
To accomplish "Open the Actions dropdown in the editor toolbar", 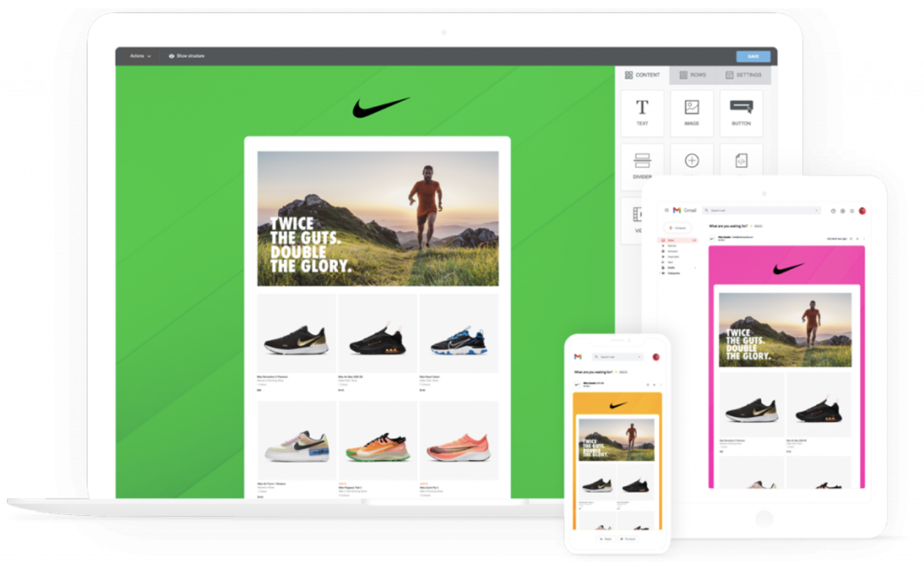I will pyautogui.click(x=140, y=56).
